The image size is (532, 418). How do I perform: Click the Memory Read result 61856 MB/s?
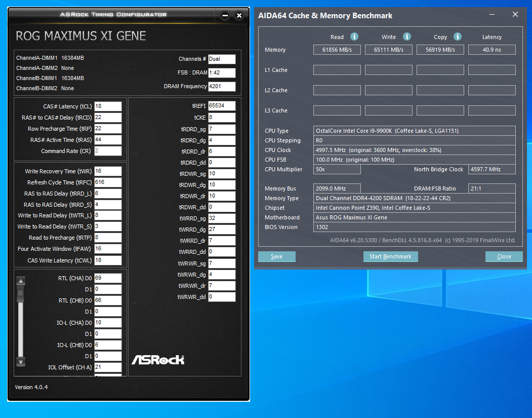[x=337, y=50]
